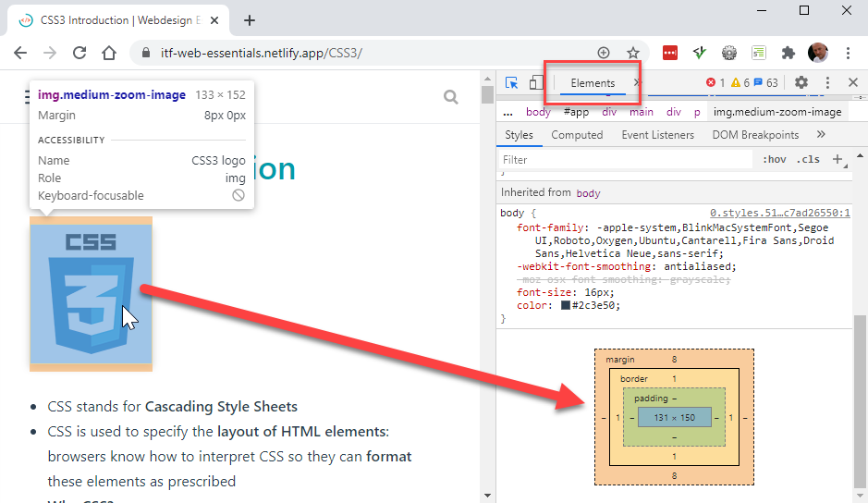Screen dimensions: 868x503
Task: Maximize the Chrome window
Action: [804, 10]
